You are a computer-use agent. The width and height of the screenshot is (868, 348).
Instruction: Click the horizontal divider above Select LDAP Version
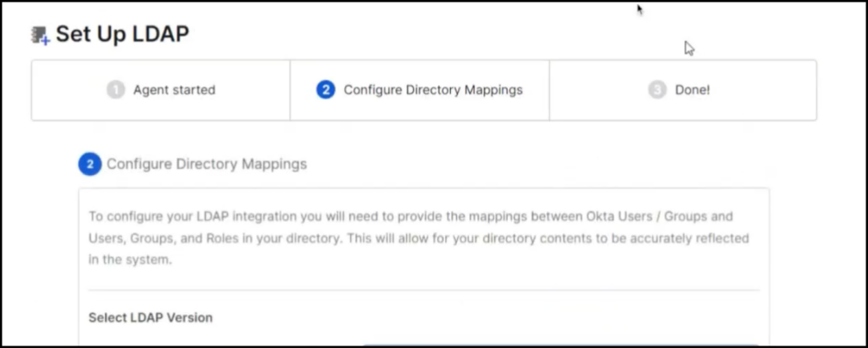pos(424,290)
